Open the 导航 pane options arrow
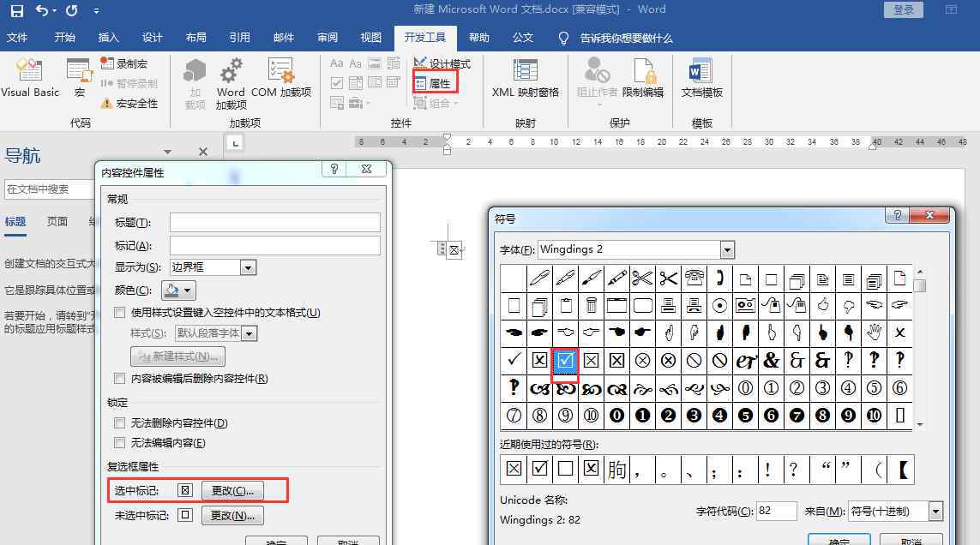 coord(167,152)
